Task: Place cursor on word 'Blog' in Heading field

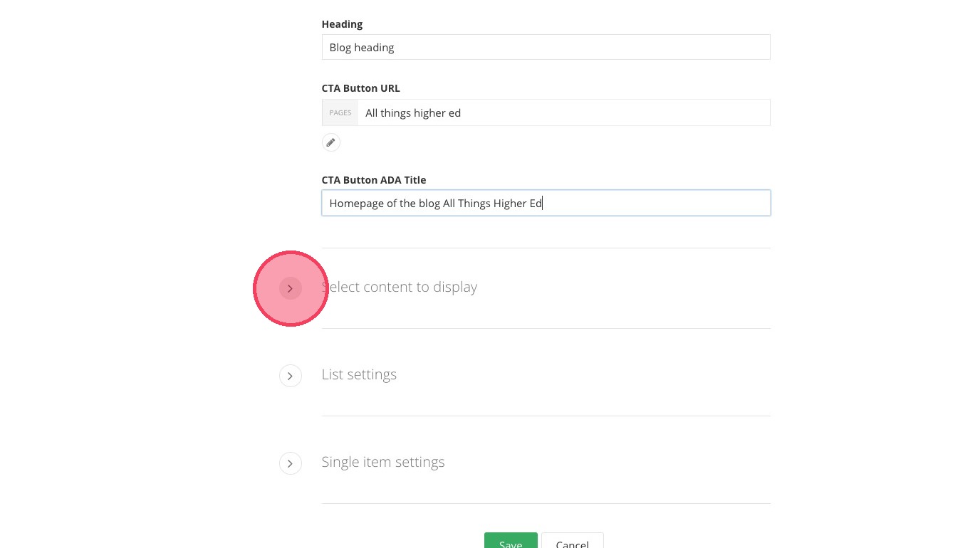Action: click(340, 48)
